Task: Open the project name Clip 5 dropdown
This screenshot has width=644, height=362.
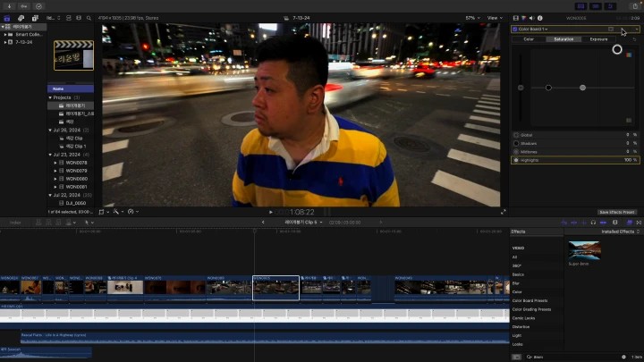Action: click(x=303, y=223)
